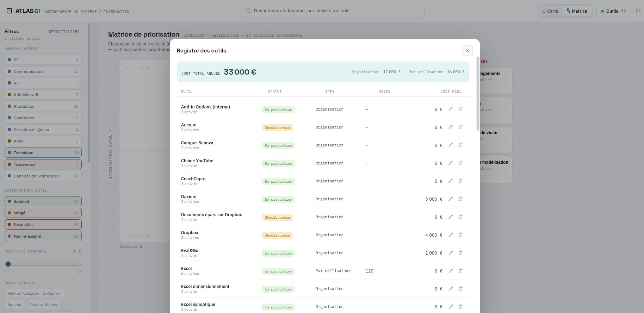Screen dimensions: 644x313
Task: Click Obsolescence badge on Dropbox row
Action: [x=277, y=235]
